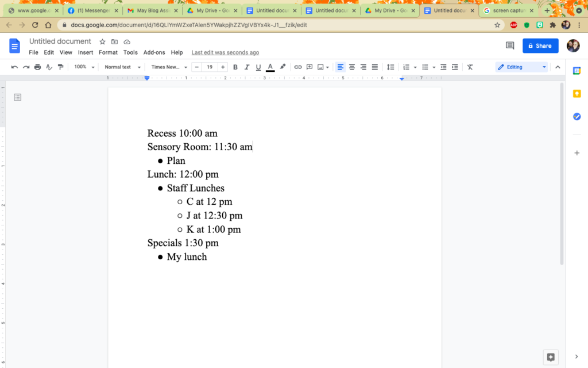Screen dimensions: 588x368
Task: Click the Last edit was seconds ago link
Action: [x=225, y=52]
